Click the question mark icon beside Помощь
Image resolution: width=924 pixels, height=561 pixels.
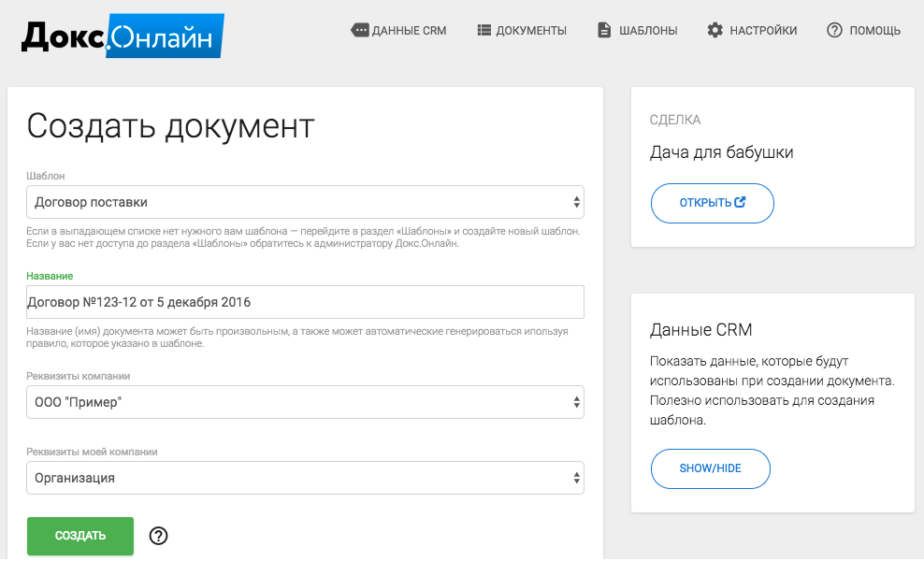pyautogui.click(x=835, y=31)
